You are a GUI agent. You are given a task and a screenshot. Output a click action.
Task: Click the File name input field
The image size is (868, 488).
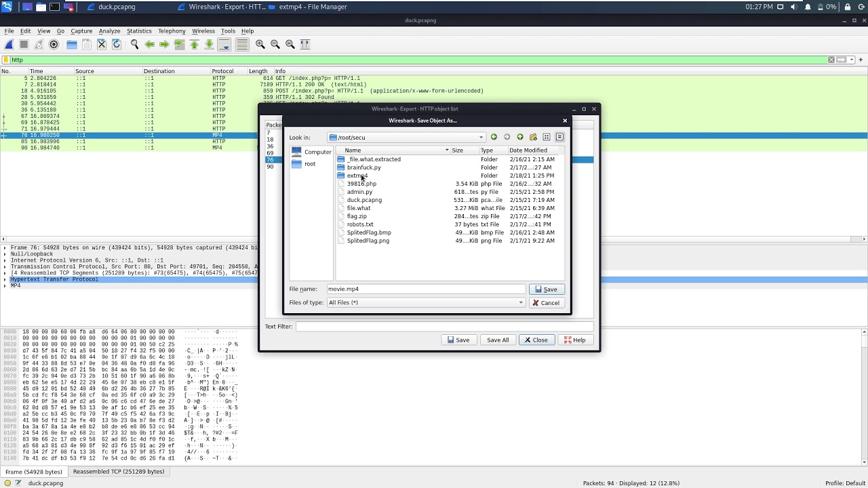tap(426, 289)
